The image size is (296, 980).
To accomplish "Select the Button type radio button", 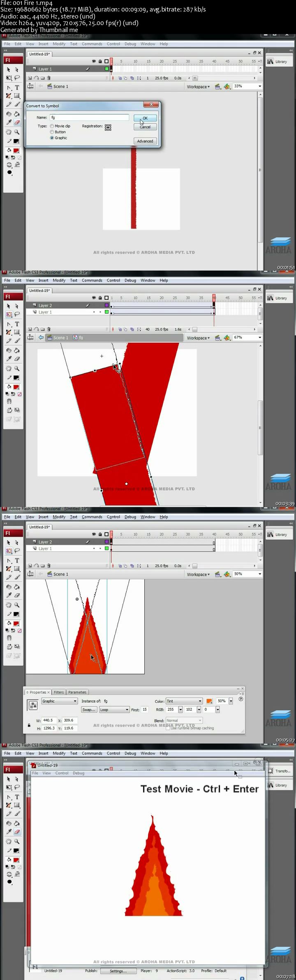I will click(52, 132).
